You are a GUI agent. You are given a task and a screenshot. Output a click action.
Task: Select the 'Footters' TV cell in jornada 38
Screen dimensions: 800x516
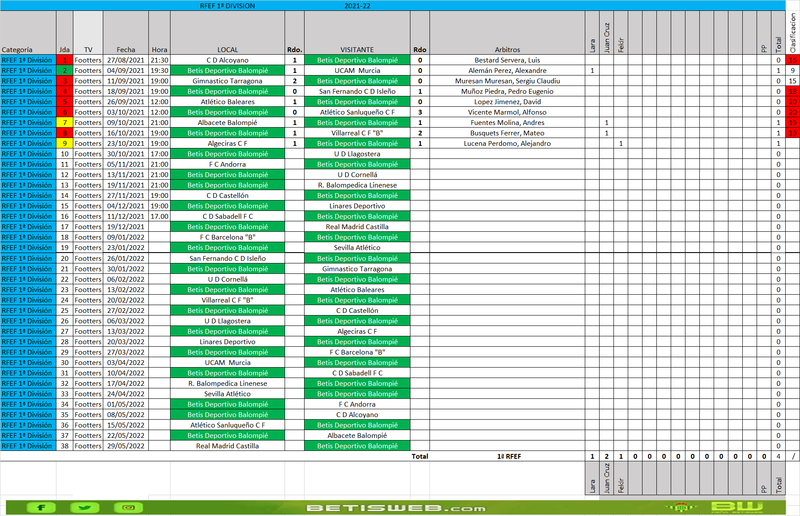[x=88, y=446]
